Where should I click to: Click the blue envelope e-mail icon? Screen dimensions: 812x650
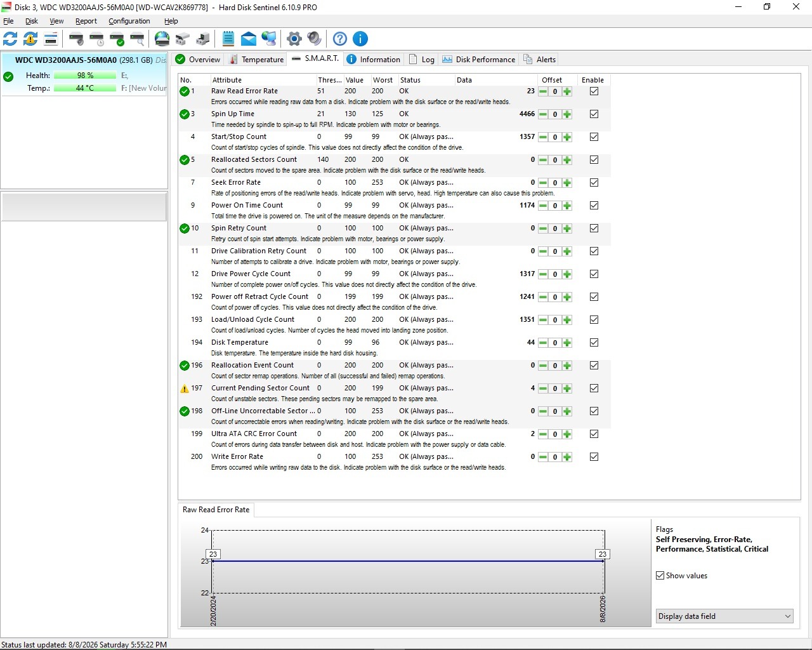(249, 39)
